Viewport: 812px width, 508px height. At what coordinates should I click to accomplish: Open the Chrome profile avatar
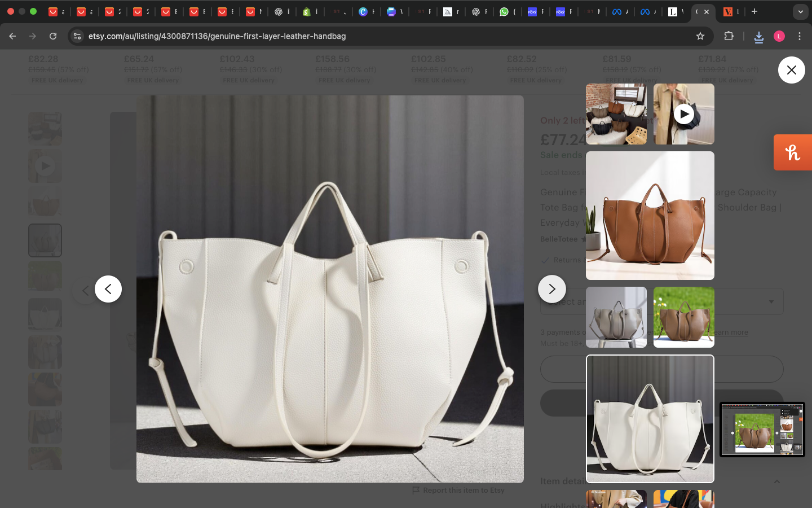tap(779, 36)
